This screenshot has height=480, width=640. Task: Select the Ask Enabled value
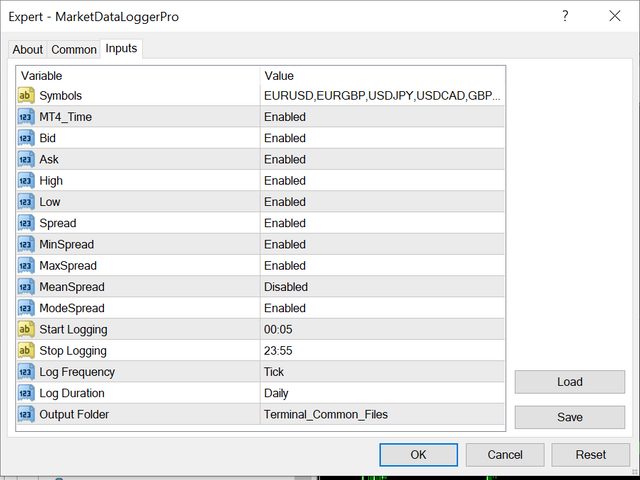(x=285, y=159)
